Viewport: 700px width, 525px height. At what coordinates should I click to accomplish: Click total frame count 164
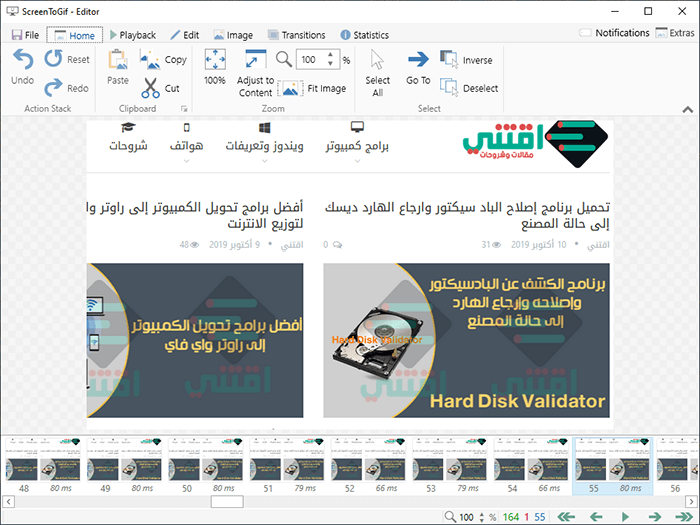click(511, 517)
